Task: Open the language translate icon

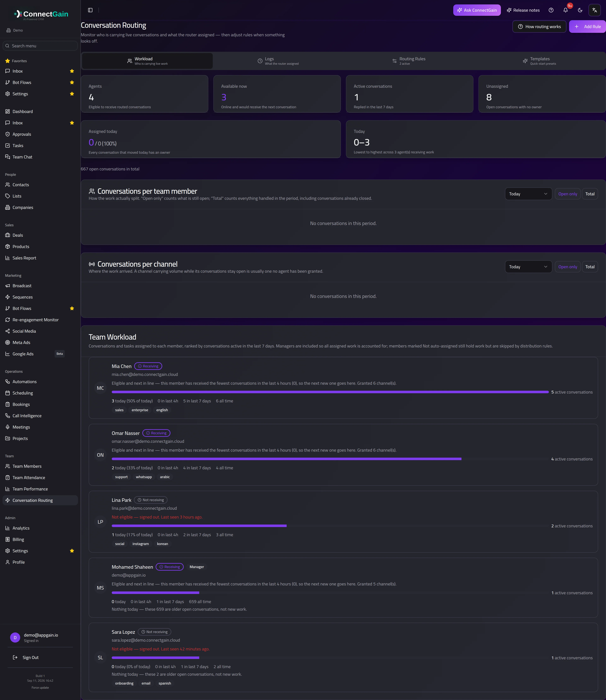Action: (594, 10)
